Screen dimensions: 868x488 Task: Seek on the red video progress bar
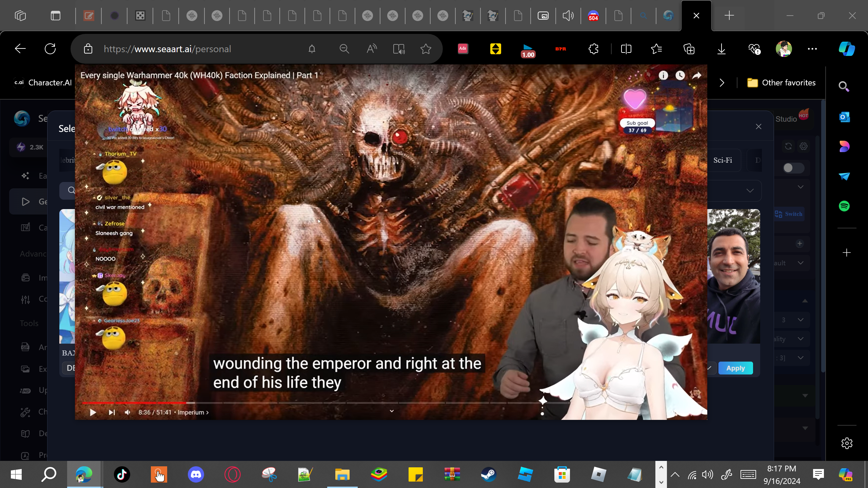134,403
